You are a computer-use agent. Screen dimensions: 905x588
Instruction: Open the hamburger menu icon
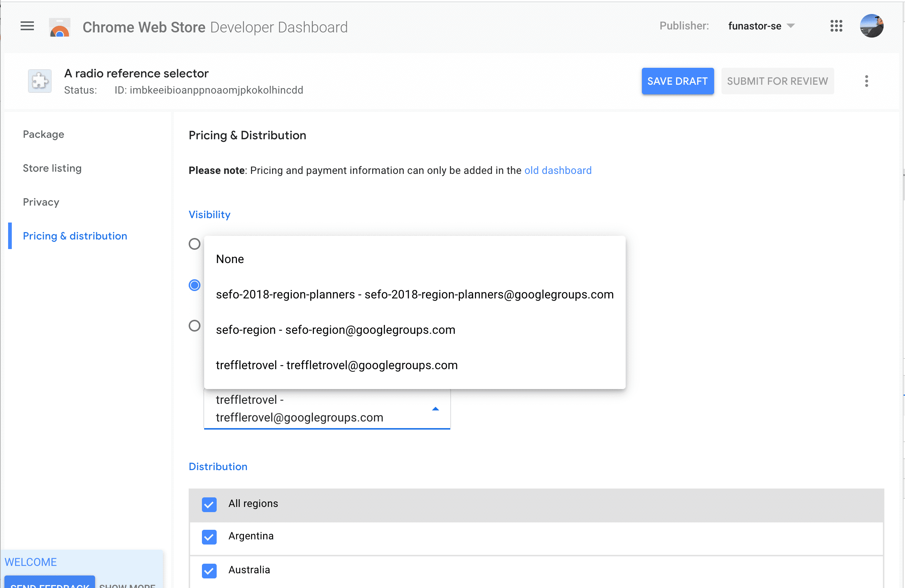point(28,27)
